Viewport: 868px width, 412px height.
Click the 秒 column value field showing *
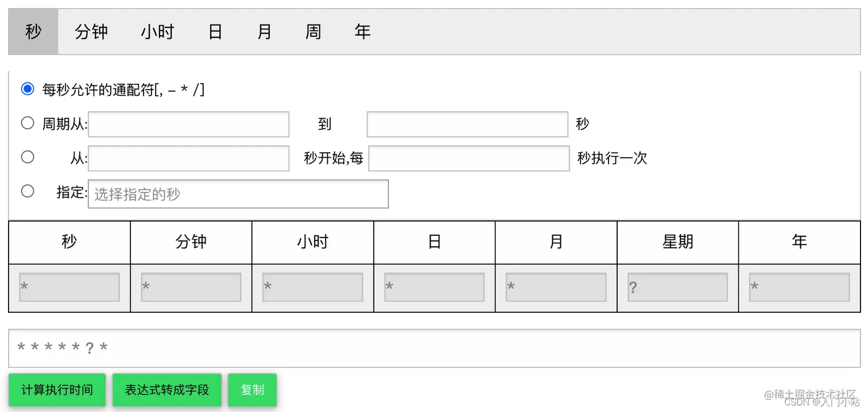click(x=69, y=287)
